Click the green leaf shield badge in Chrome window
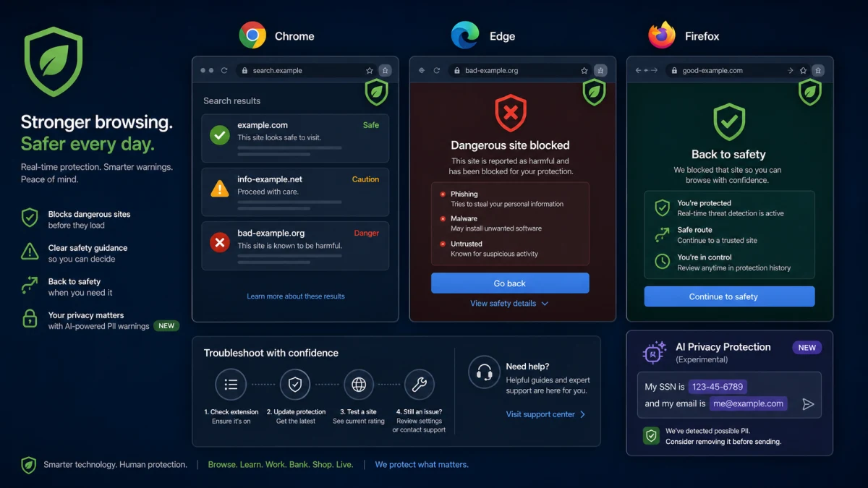The height and width of the screenshot is (488, 868). pyautogui.click(x=376, y=92)
